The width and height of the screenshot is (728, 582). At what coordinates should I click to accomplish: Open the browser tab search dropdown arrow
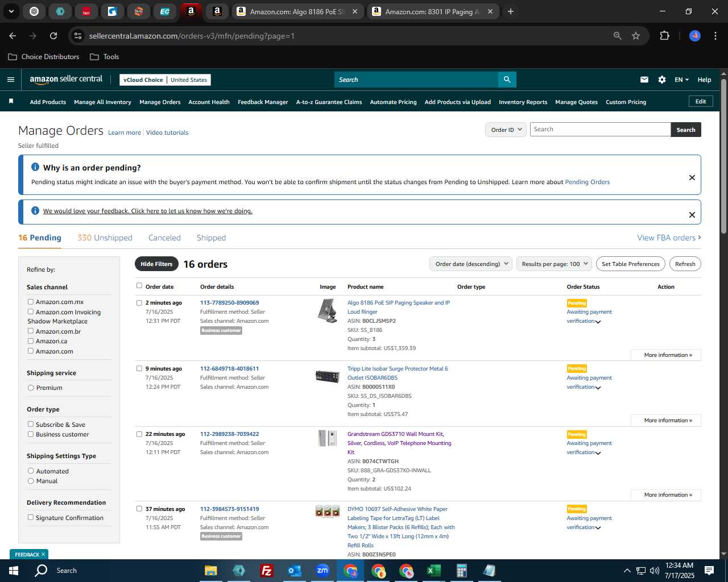click(x=11, y=11)
